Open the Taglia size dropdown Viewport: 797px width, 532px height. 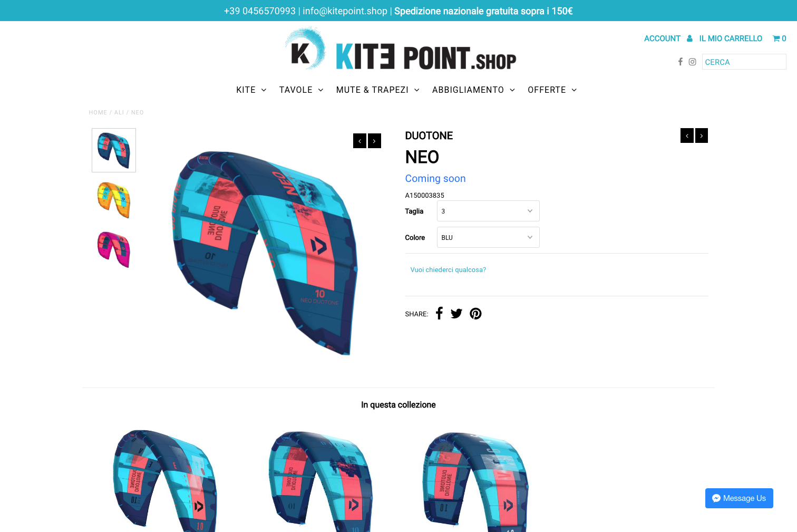488,211
